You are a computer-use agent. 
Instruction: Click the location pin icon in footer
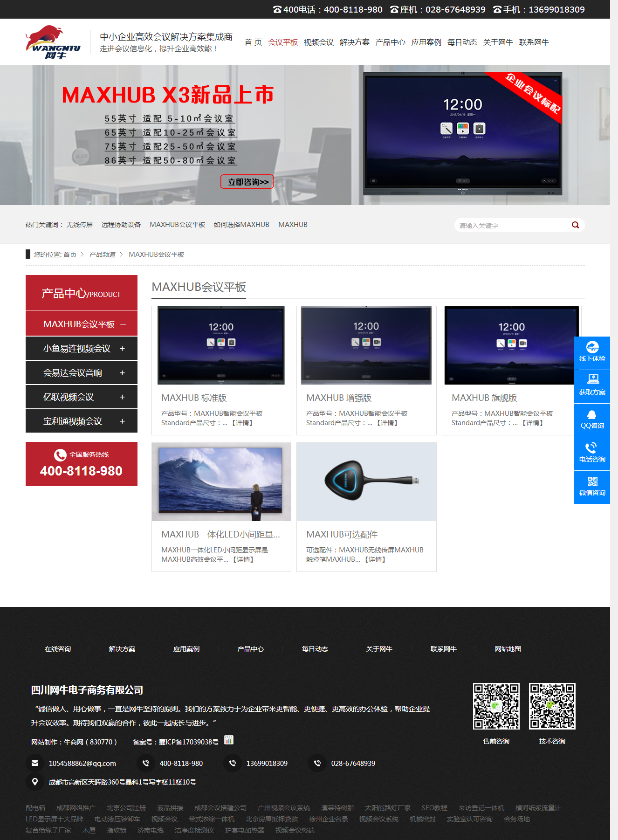pos(35,782)
